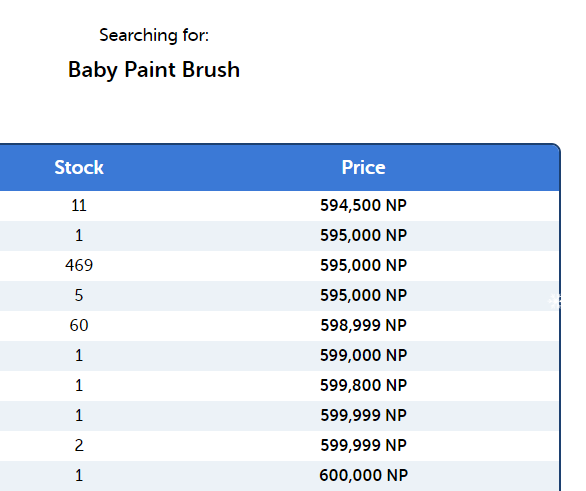Select the 594,500 NP price

pos(363,206)
